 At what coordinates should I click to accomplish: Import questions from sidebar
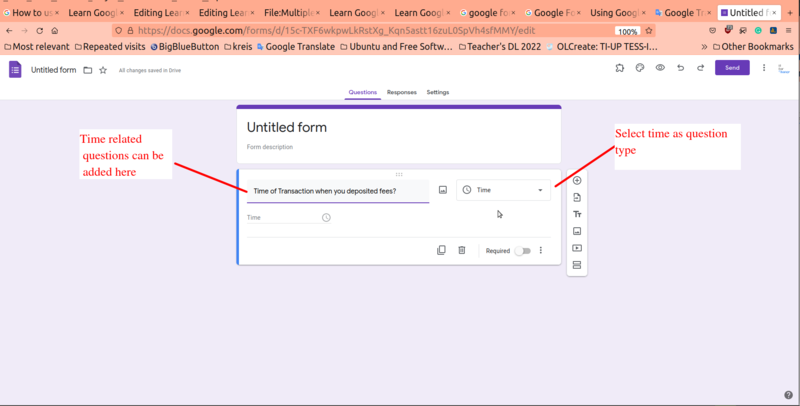point(577,197)
